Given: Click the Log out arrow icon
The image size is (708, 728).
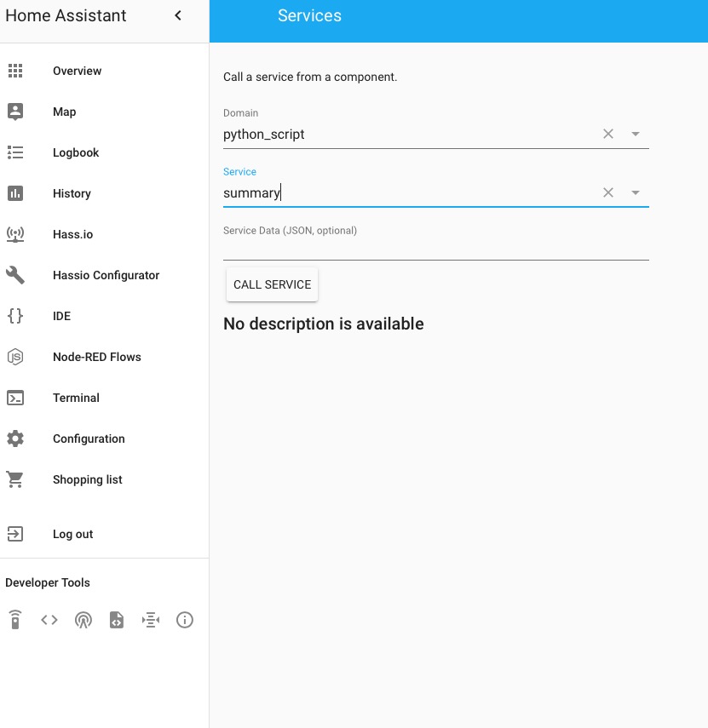Looking at the screenshot, I should (15, 534).
